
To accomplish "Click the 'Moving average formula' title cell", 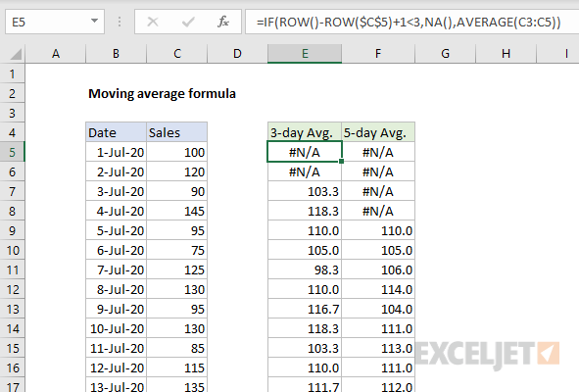I will pyautogui.click(x=162, y=93).
